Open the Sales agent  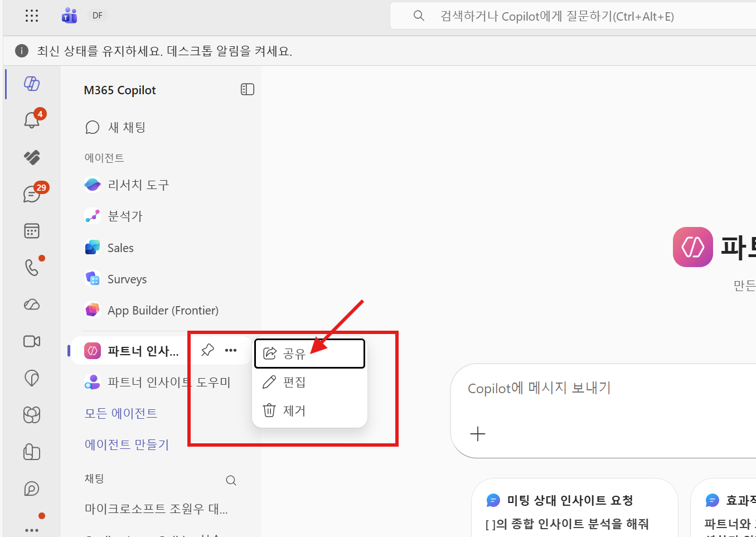[x=109, y=248]
